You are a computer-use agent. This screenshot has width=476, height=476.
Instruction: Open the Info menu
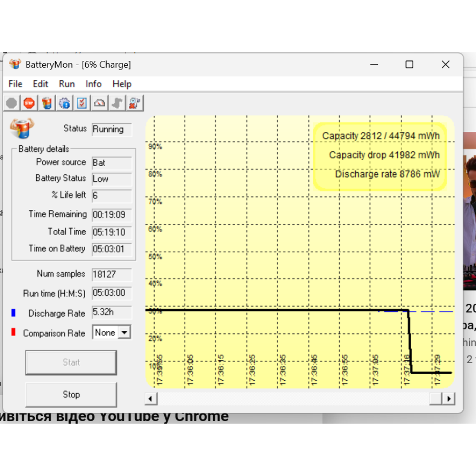[x=93, y=84]
